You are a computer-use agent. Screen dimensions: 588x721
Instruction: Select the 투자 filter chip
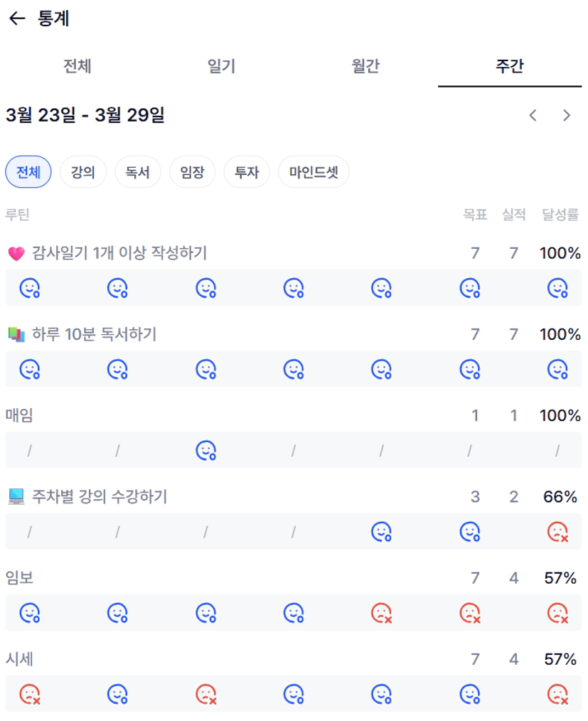point(247,172)
